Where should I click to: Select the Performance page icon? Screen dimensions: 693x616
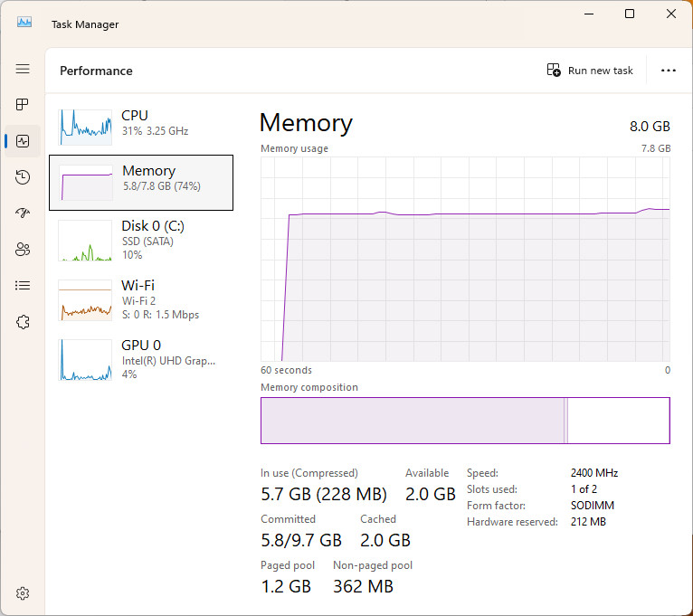click(23, 141)
